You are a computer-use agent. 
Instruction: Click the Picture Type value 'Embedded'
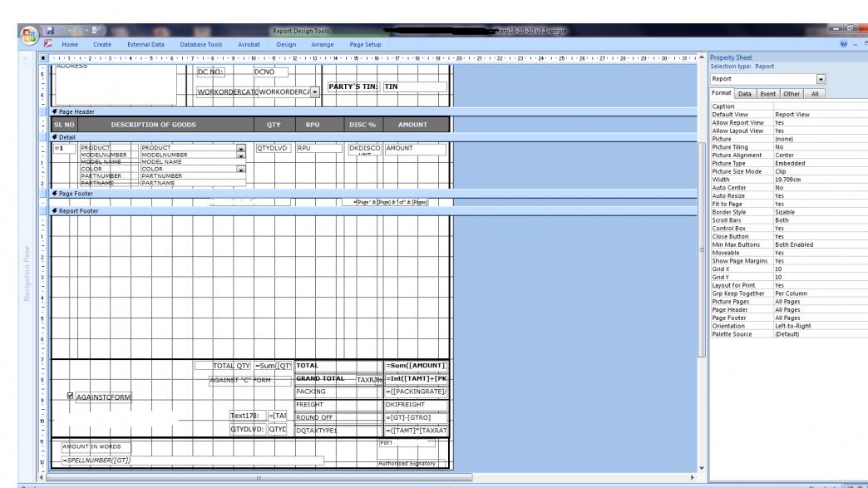click(790, 164)
